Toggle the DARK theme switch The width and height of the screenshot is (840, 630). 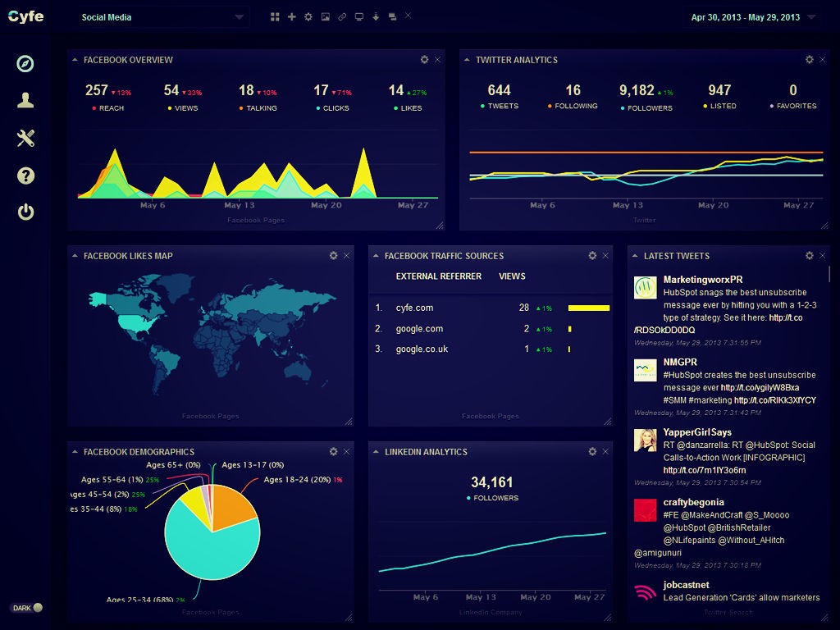pos(26,608)
